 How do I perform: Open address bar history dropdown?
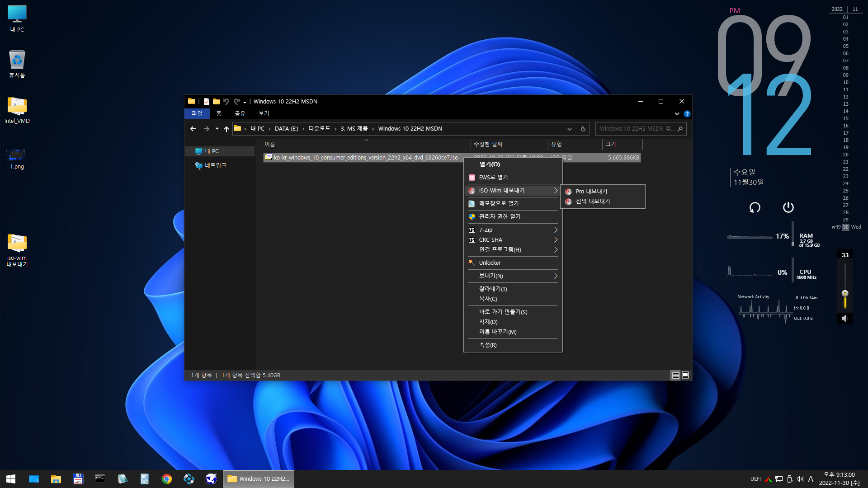pos(570,129)
